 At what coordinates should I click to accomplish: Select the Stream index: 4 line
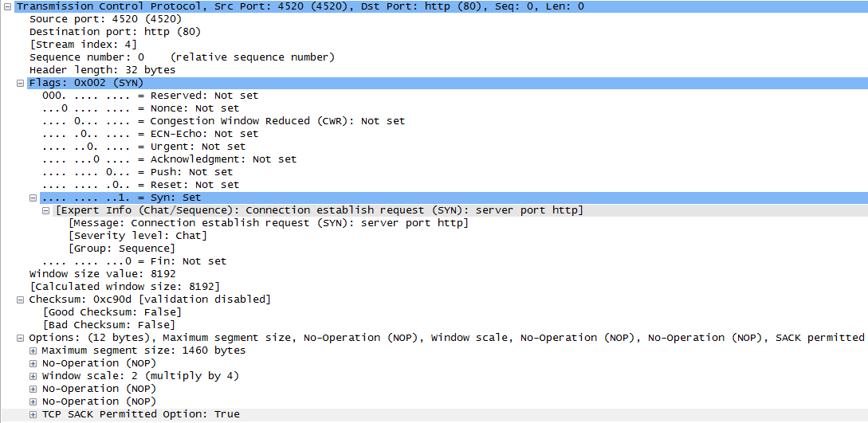82,45
